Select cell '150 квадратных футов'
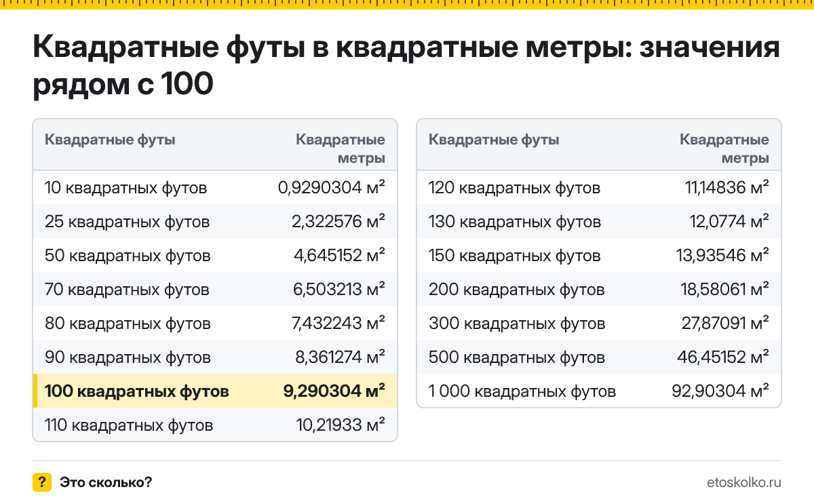 [515, 256]
